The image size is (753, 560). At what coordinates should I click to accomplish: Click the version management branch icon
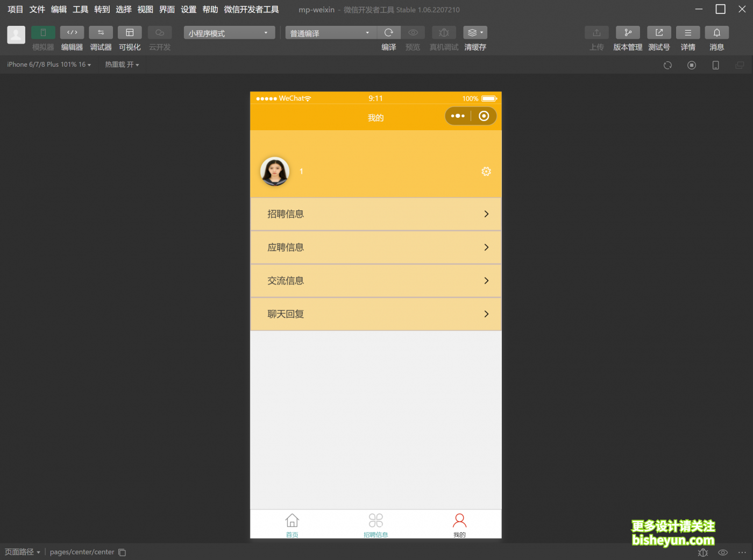click(628, 33)
